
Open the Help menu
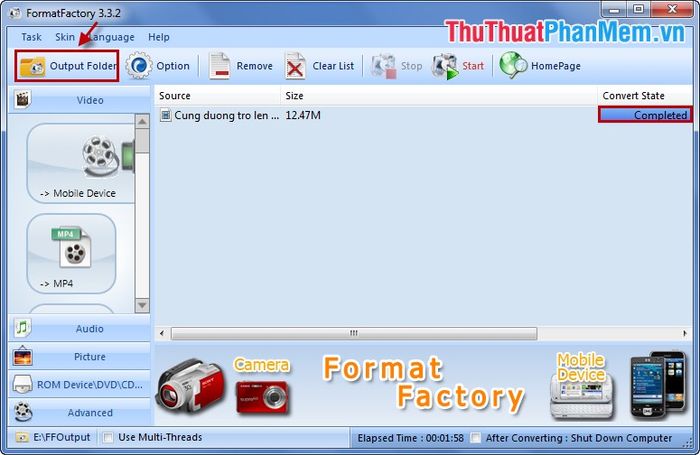pyautogui.click(x=158, y=37)
